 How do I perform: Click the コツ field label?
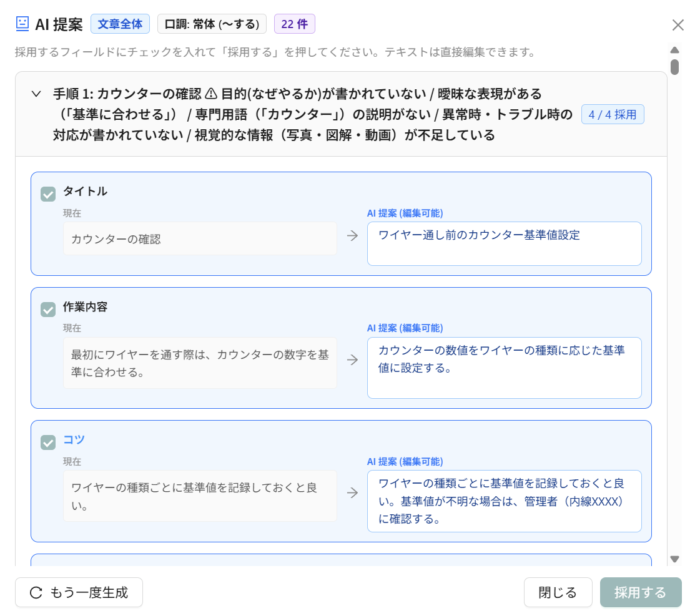pos(74,440)
